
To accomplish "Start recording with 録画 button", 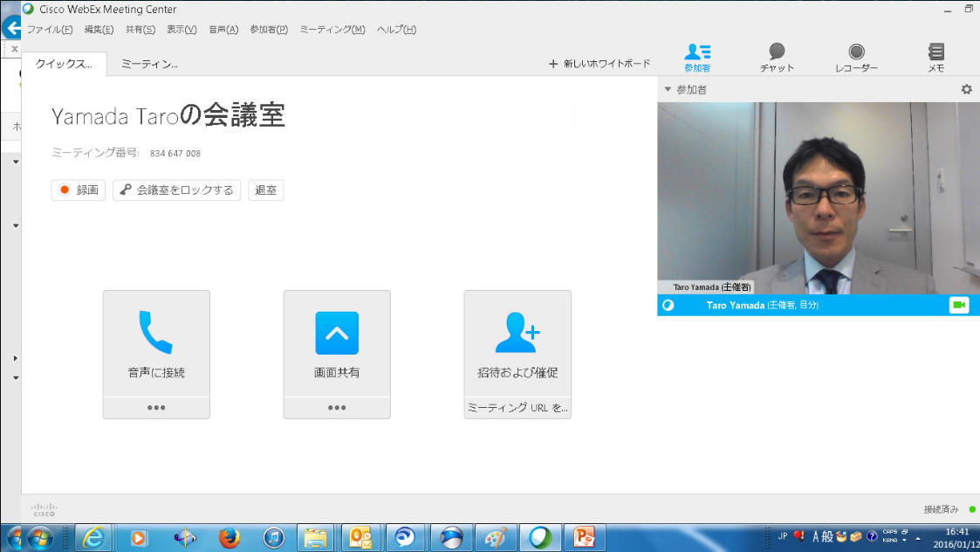I will tap(79, 190).
